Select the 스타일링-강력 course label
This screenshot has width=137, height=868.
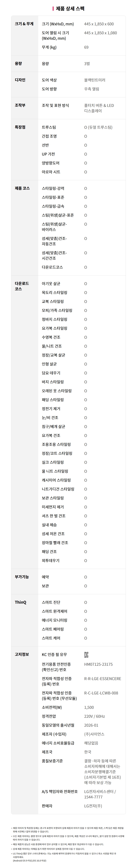(x=53, y=188)
